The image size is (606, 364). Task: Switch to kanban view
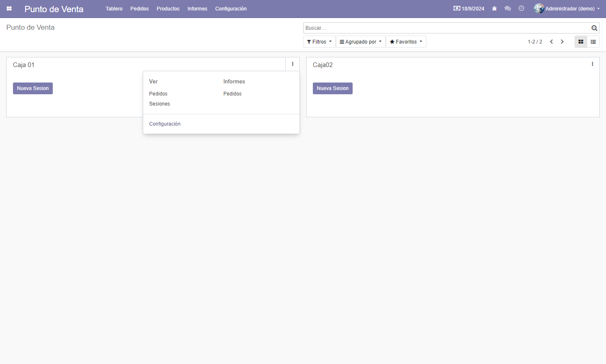coord(581,42)
